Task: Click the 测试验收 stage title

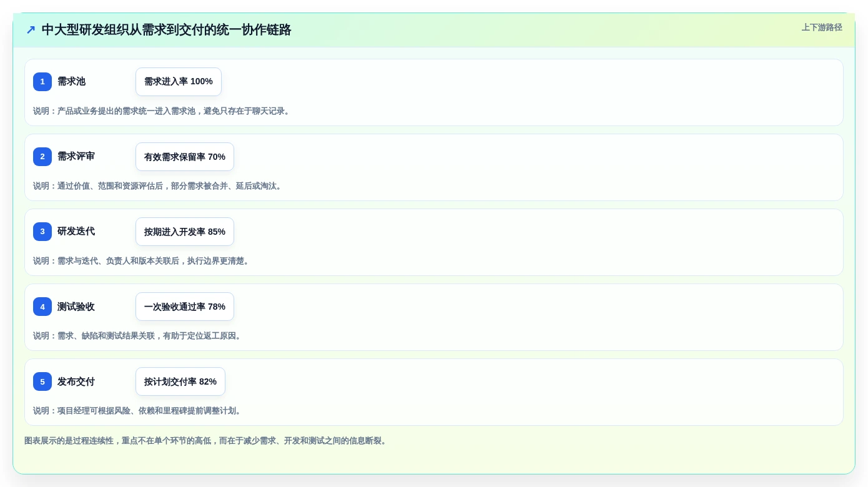Action: 76,307
